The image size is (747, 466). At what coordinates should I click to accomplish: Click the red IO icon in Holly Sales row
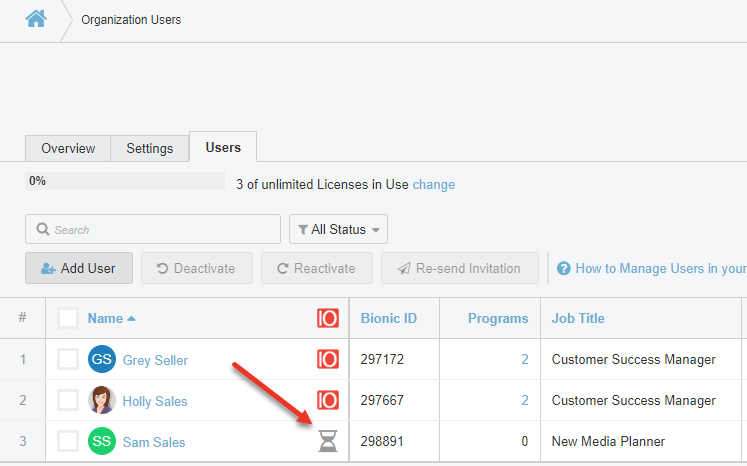click(327, 400)
